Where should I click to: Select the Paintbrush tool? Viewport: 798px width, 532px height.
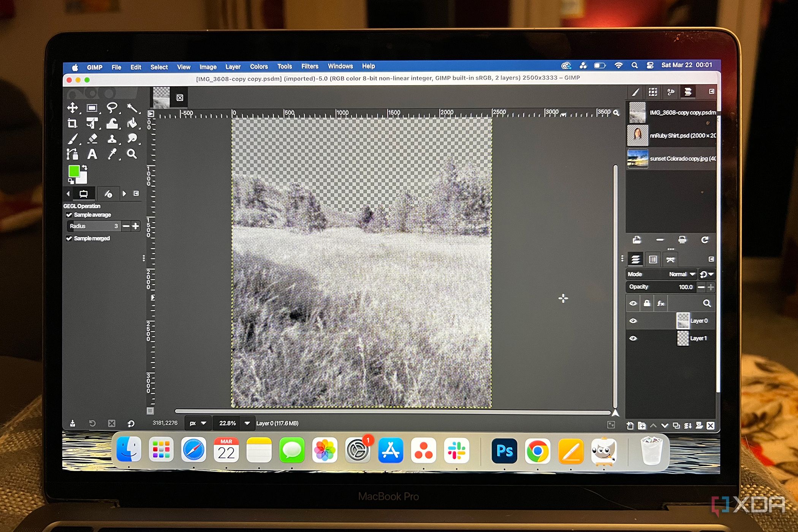click(x=72, y=139)
